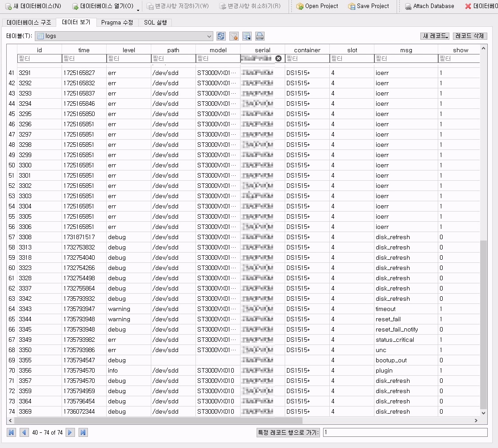Viewport: 498px width, 448px height.
Task: Jump to the last page of records
Action: click(83, 432)
